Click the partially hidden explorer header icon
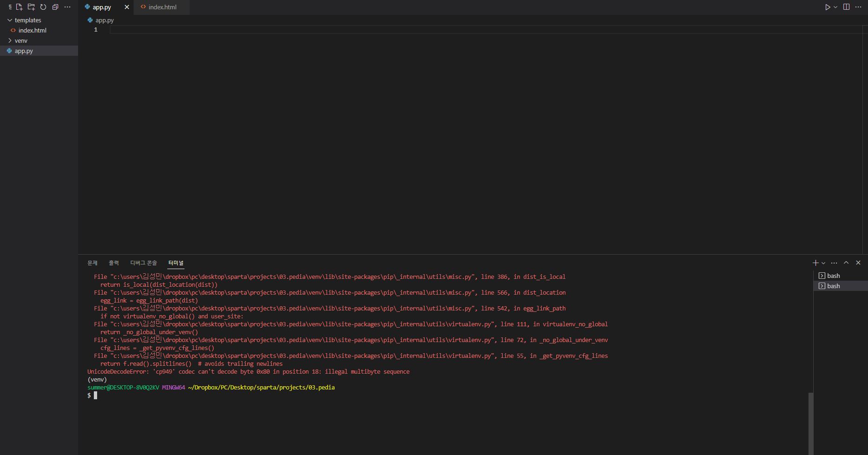 pyautogui.click(x=10, y=7)
